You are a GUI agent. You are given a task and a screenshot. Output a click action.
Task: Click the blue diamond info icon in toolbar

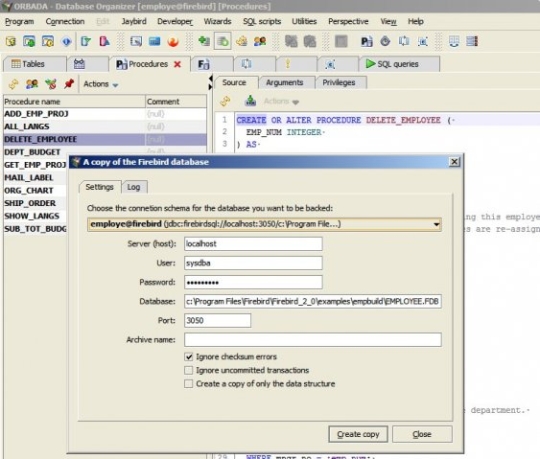pyautogui.click(x=66, y=42)
